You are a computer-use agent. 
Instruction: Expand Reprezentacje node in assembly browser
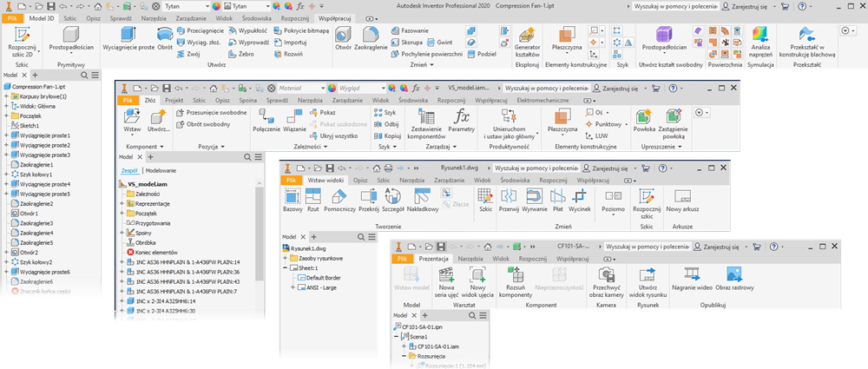tap(122, 203)
